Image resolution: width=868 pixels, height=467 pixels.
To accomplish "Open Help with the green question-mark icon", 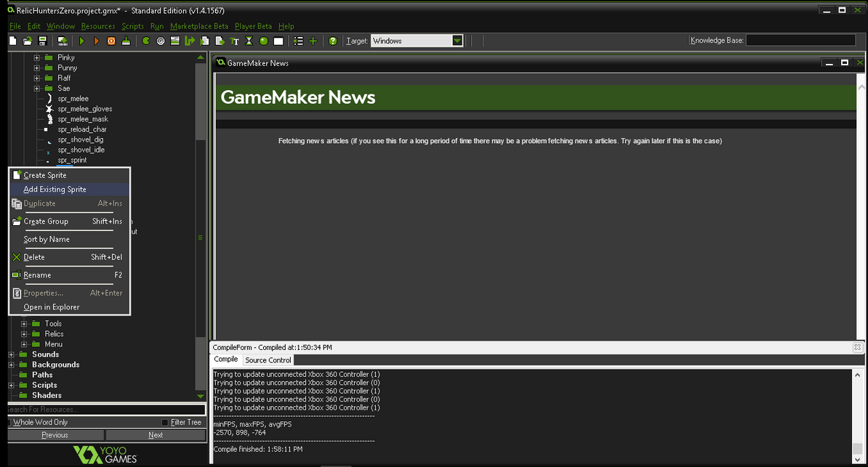I will [333, 41].
